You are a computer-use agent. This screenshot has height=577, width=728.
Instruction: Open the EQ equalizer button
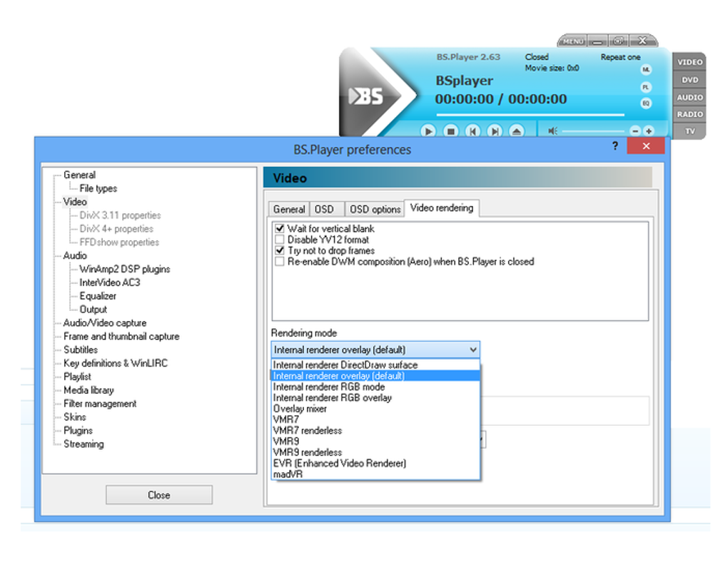[646, 103]
